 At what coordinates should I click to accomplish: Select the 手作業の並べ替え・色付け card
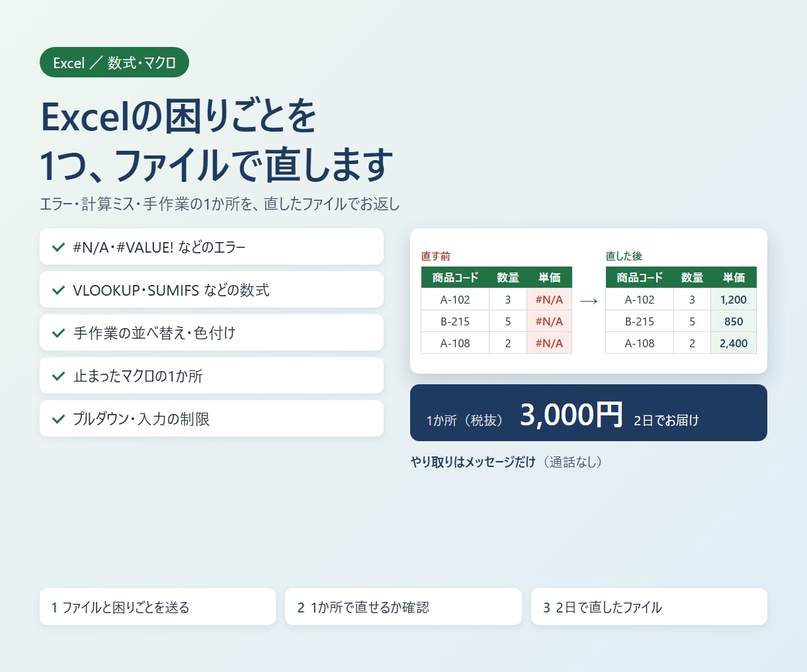click(x=212, y=333)
